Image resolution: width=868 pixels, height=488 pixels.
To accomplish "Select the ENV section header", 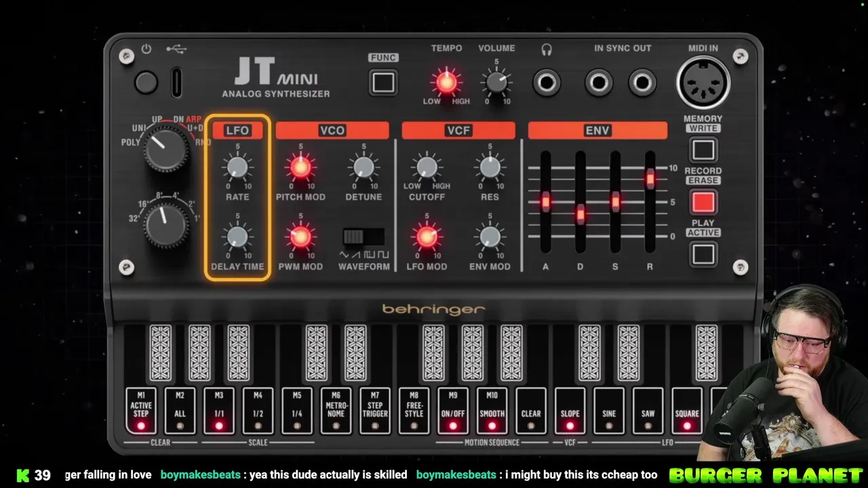I will tap(597, 131).
